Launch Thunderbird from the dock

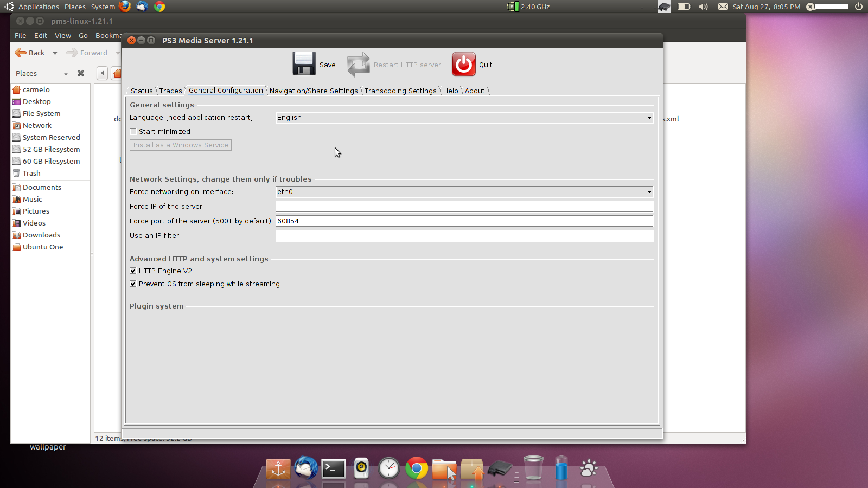point(306,468)
